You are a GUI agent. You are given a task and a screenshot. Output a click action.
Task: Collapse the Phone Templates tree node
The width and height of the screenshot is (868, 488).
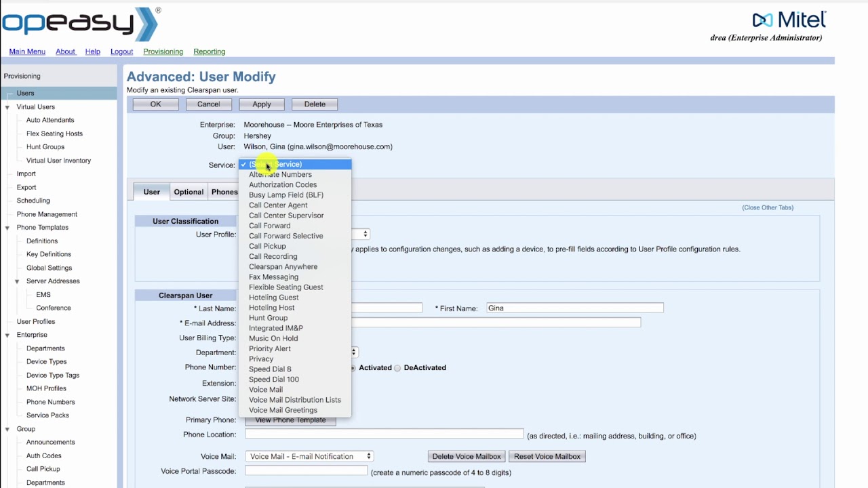pos(7,228)
